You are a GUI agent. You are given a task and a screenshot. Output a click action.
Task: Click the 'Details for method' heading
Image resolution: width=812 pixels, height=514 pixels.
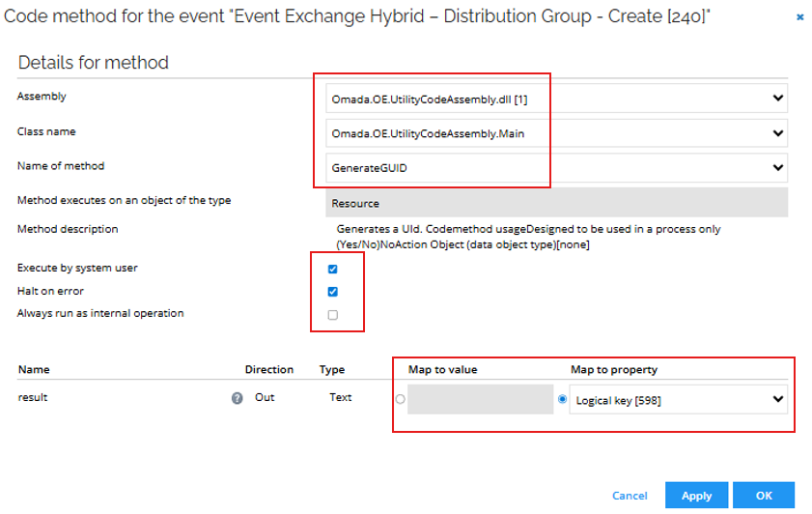94,63
